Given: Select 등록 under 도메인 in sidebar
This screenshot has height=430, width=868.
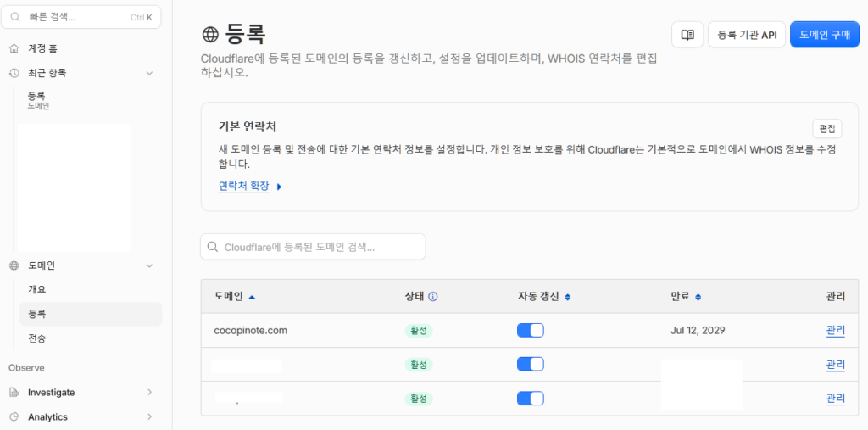Looking at the screenshot, I should tap(92, 314).
